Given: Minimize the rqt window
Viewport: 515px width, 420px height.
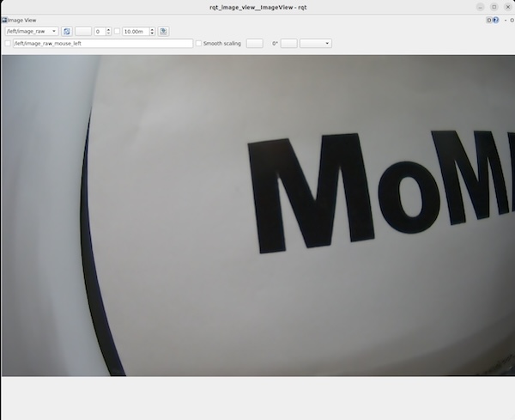Looking at the screenshot, I should (480, 7).
